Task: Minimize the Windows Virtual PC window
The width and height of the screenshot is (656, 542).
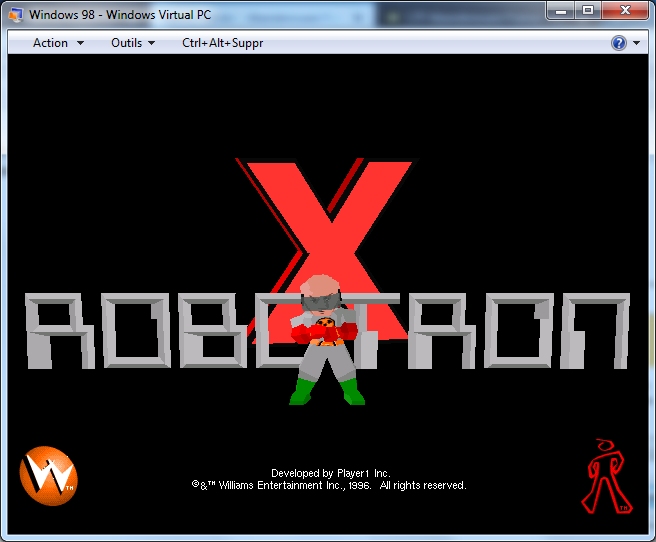Action: click(x=561, y=10)
